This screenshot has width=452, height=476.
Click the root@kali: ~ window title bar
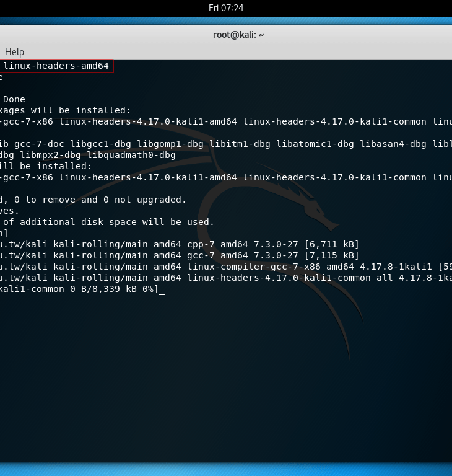click(x=238, y=35)
